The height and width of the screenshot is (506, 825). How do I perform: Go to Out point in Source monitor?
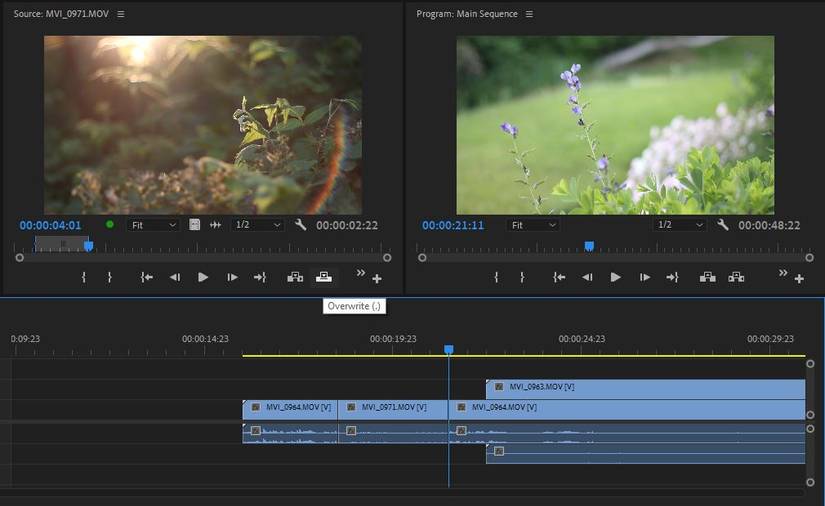click(260, 277)
